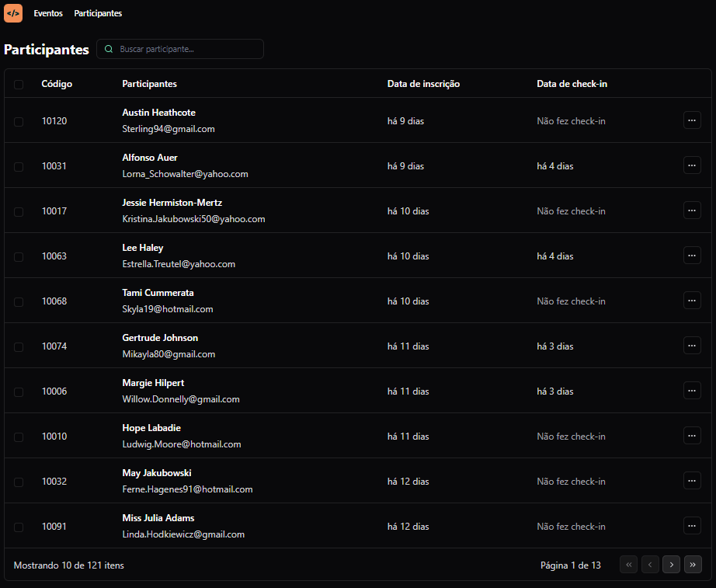Expand options menu for Gertrude Johnson

692,345
